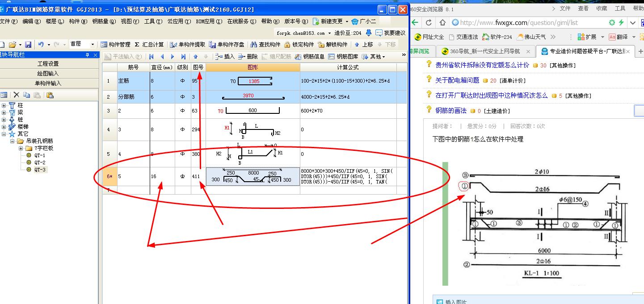
Task: Open 云应用(Y) menu
Action: point(179,21)
